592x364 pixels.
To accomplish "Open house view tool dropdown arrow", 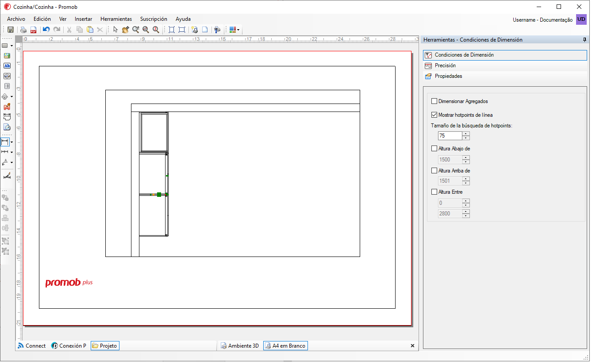I will coord(12,96).
